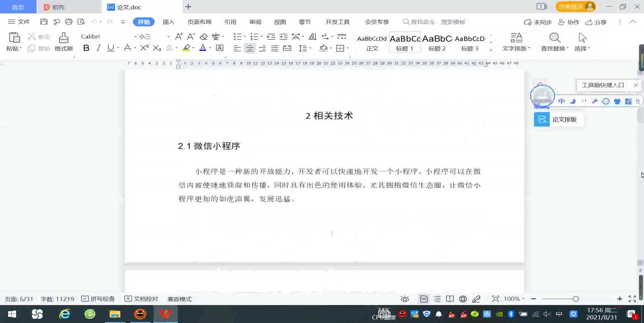Switch to web layout view globe icon
Viewport: 644px width, 323px height.
[463, 299]
